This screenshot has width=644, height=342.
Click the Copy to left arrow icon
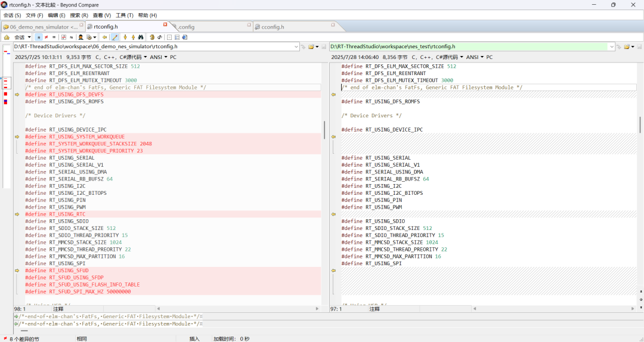tap(105, 37)
